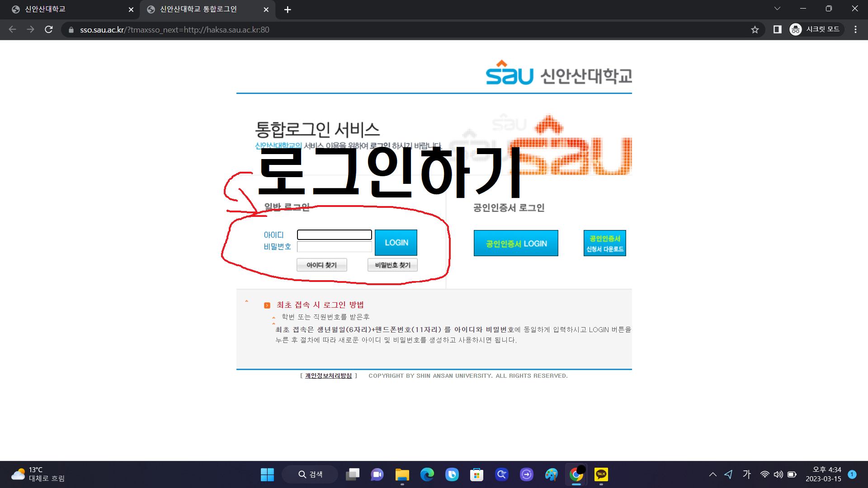Open the Windows Start menu

point(267,474)
